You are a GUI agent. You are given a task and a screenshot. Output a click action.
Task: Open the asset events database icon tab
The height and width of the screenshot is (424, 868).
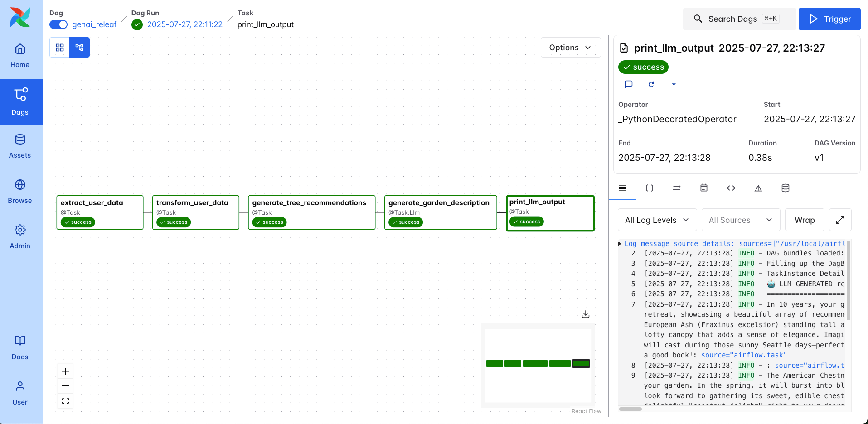pyautogui.click(x=785, y=188)
